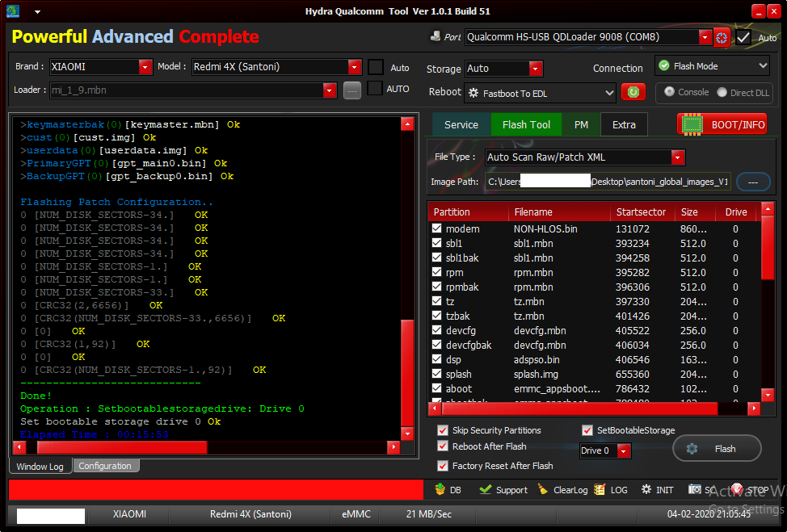787x532 pixels.
Task: Open the Brand dropdown showing XIAOMI
Action: point(145,67)
